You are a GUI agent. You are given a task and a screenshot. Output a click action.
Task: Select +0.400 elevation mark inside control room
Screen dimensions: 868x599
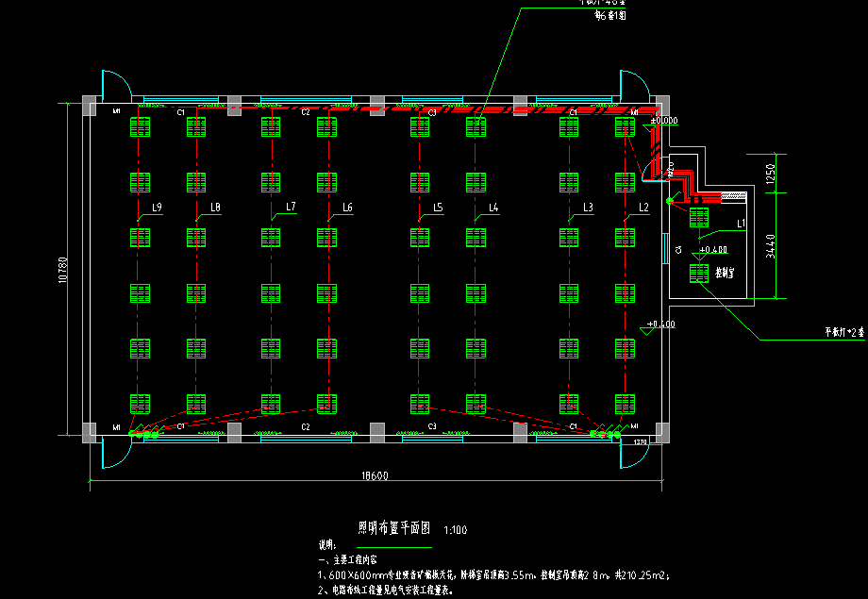[x=713, y=250]
